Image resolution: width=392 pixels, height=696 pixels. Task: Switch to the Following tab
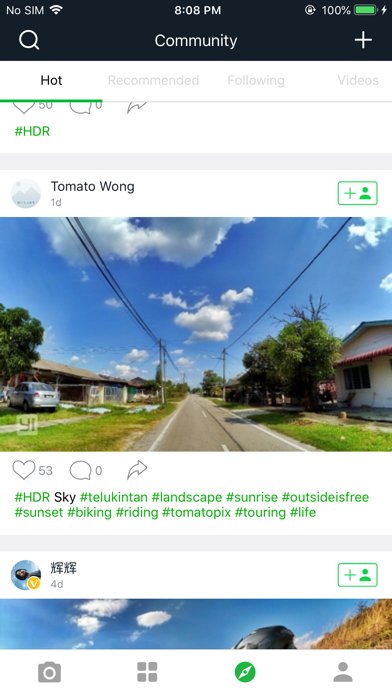[256, 80]
